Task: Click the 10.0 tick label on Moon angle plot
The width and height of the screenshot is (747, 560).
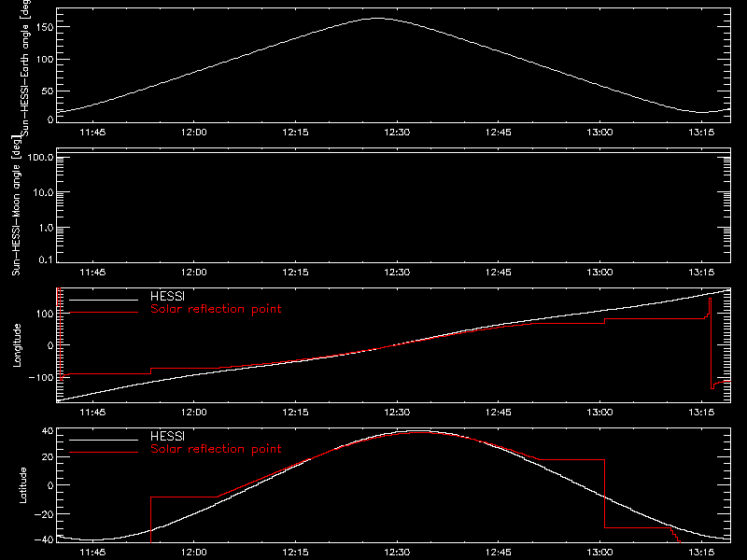Action: (x=43, y=192)
